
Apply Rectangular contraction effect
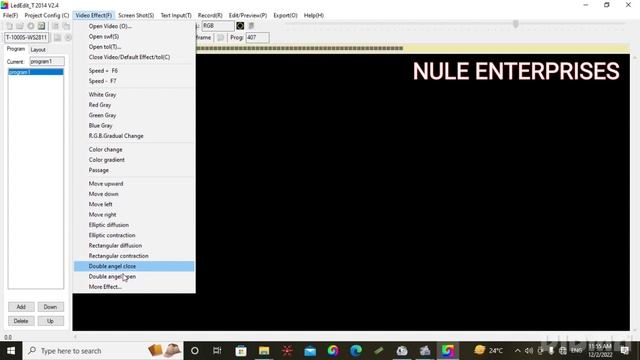[x=134, y=256]
